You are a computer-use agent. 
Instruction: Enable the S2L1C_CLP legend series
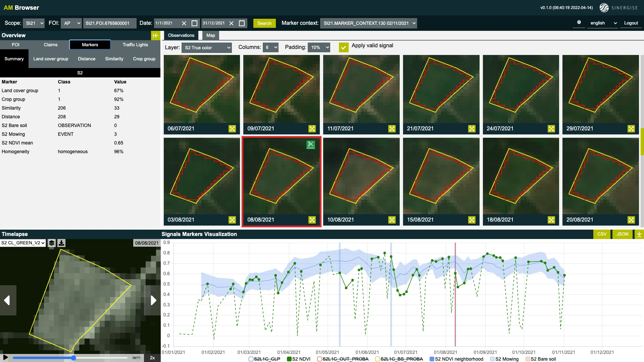(x=251, y=359)
